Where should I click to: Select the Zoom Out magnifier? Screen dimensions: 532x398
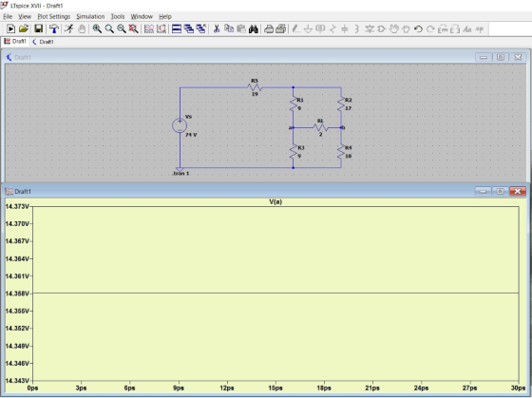pyautogui.click(x=122, y=29)
